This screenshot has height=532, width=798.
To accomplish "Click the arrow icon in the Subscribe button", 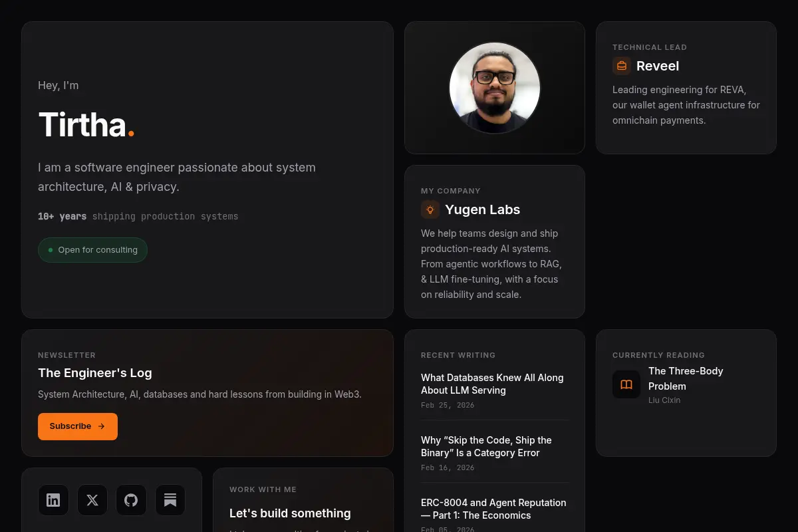I will click(101, 426).
